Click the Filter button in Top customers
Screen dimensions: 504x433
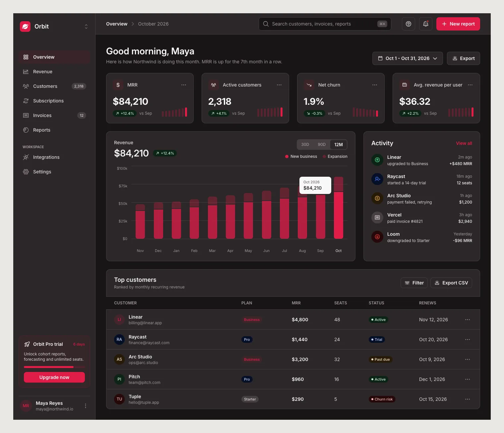pos(414,283)
